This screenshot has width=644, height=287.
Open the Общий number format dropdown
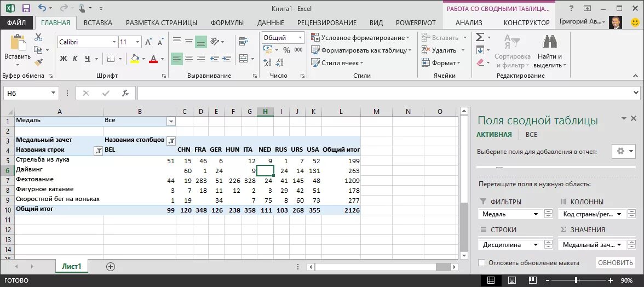tap(300, 38)
